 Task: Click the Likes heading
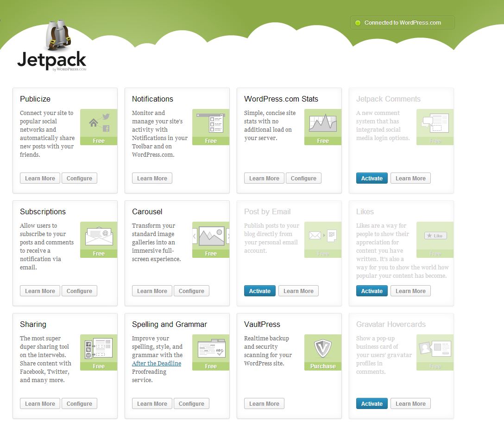365,212
